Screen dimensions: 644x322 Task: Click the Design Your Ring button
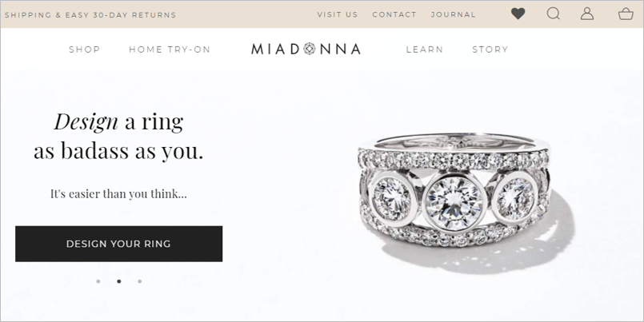[118, 244]
